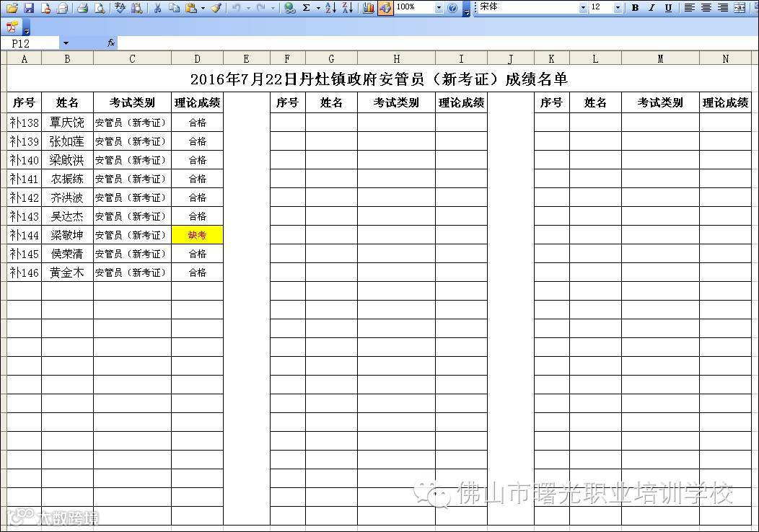Image resolution: width=759 pixels, height=532 pixels.
Task: Center align cell text
Action: (x=706, y=8)
